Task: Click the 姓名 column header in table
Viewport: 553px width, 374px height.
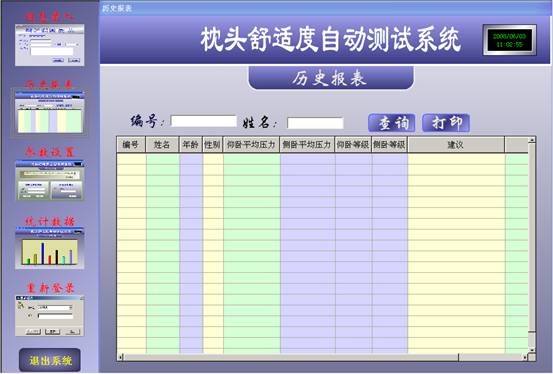Action: coord(162,145)
